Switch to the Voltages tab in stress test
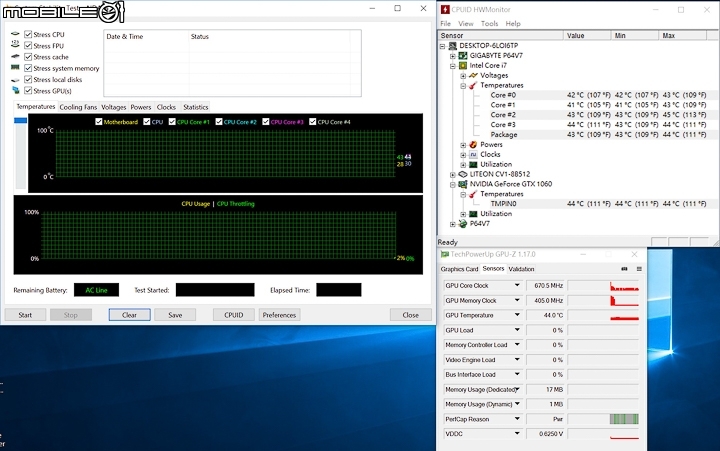Viewport: 720px width, 451px height. (113, 107)
